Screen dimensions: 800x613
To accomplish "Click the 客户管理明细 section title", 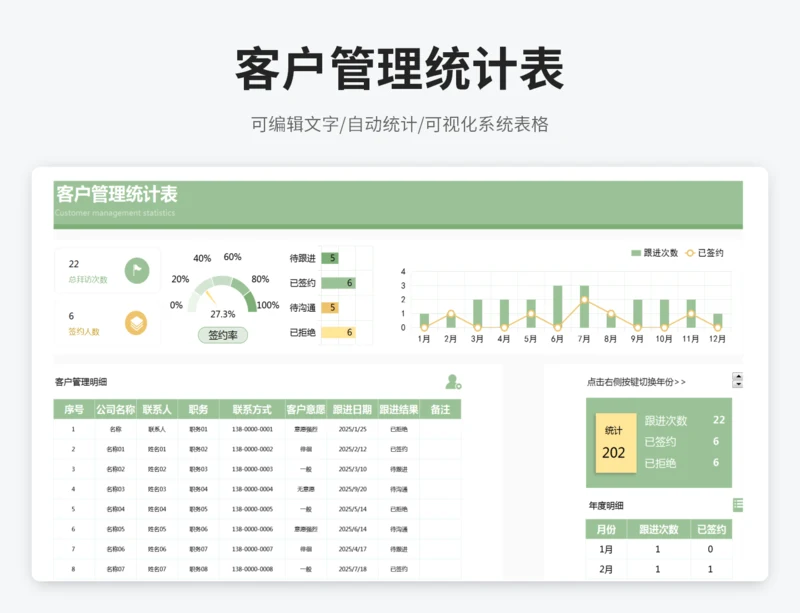I will [81, 382].
